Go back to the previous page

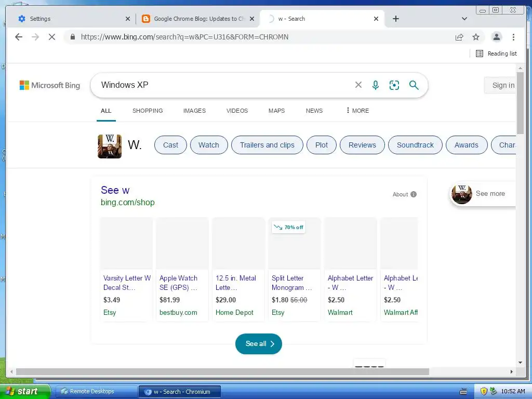click(19, 37)
